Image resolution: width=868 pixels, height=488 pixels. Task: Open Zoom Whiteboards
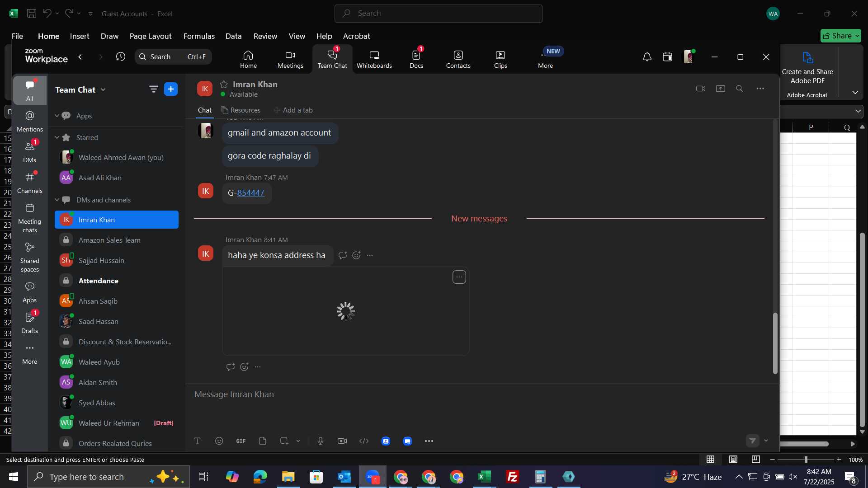(374, 59)
